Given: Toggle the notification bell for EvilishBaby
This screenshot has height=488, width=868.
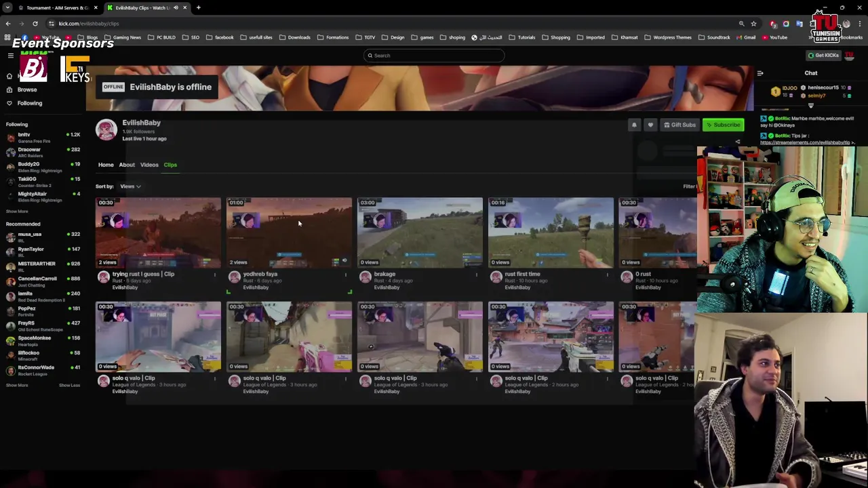Looking at the screenshot, I should 634,125.
